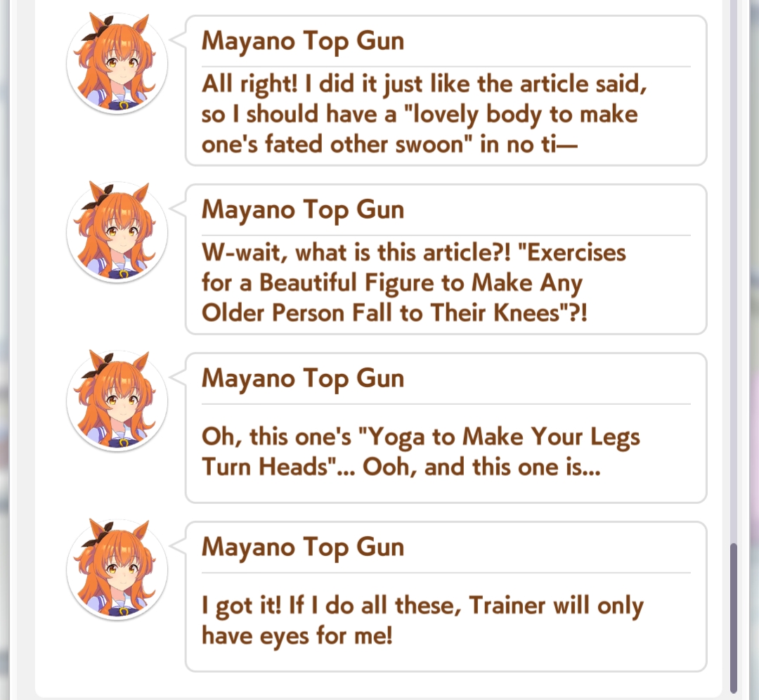This screenshot has height=700, width=759.
Task: Click the text 'in no ti—' line
Action: coord(529,145)
